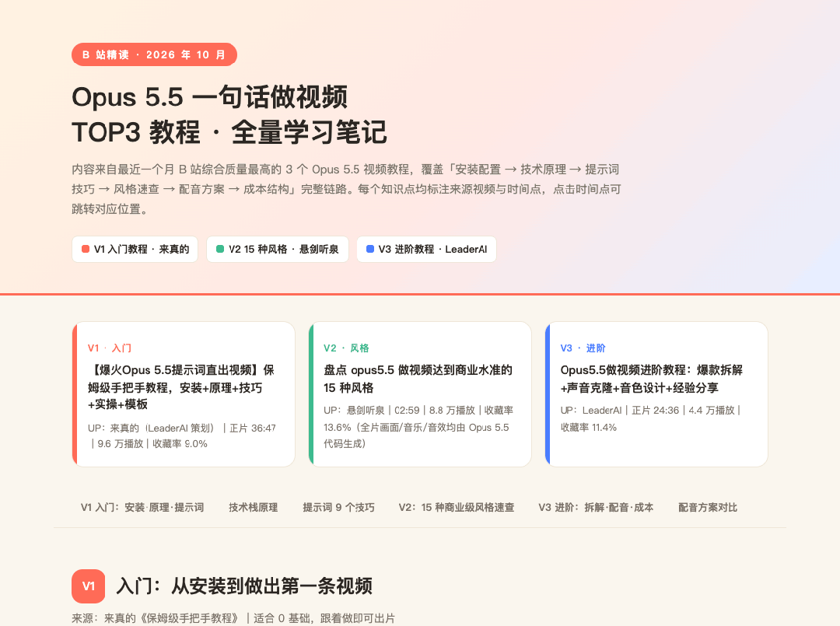
Task: Open the 'Opus5.5做视频进阶教程' card title
Action: click(652, 379)
